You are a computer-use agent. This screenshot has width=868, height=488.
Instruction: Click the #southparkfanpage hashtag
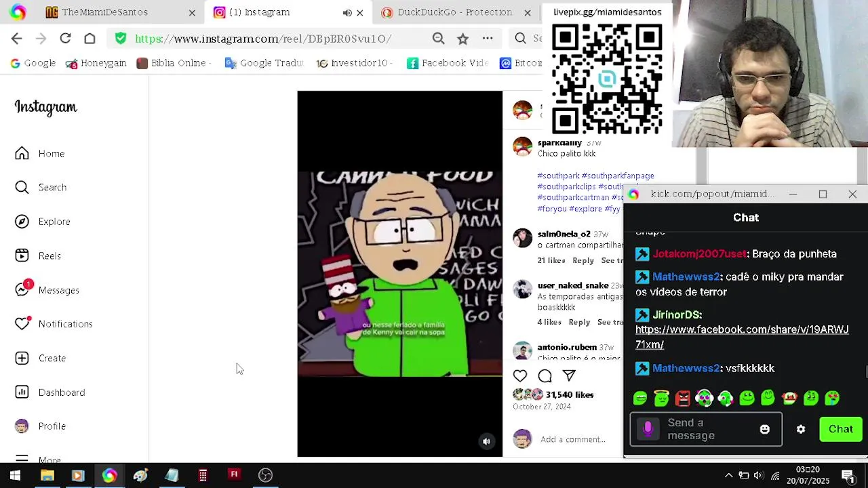618,176
